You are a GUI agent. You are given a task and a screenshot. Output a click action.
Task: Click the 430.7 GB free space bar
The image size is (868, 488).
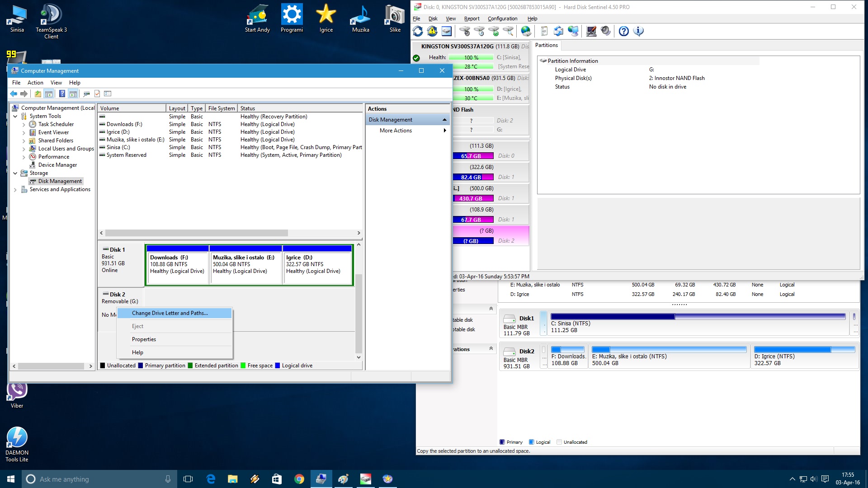(473, 198)
